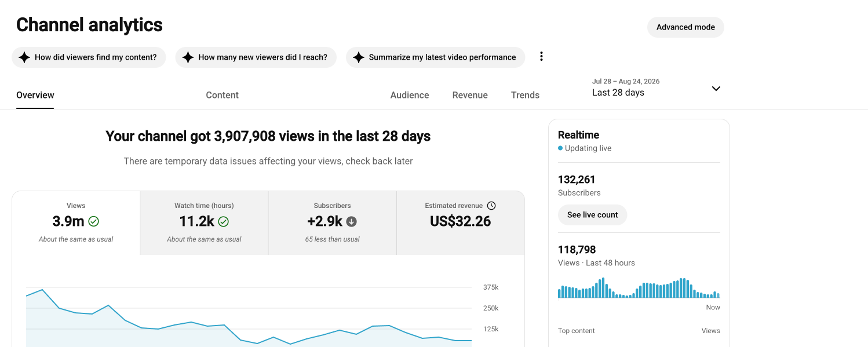The width and height of the screenshot is (868, 347).
Task: Click the clock icon next to Estimated revenue
Action: (x=491, y=206)
